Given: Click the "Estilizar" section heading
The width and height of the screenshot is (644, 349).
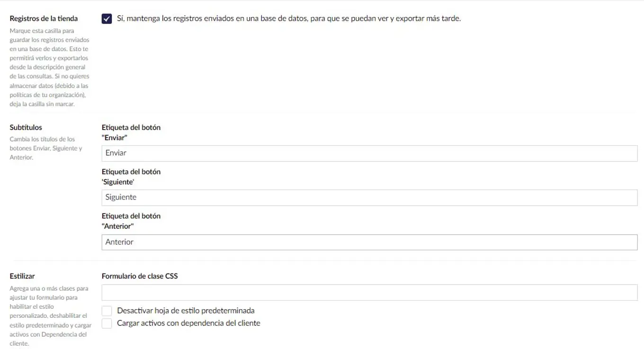Looking at the screenshot, I should 21,276.
